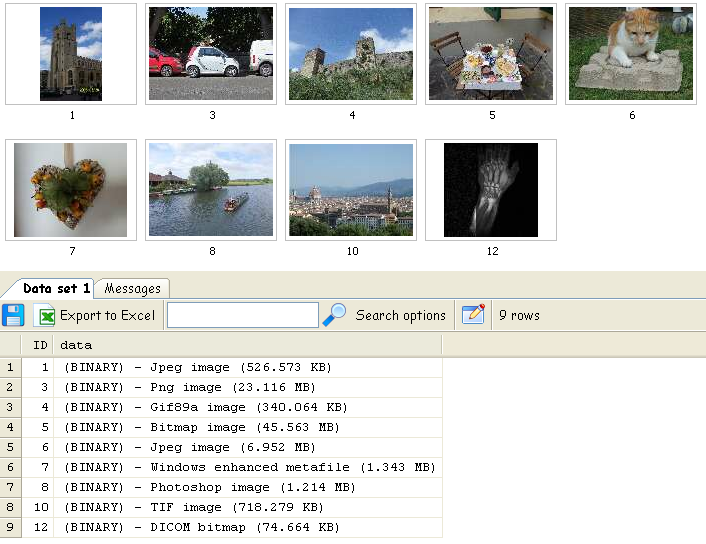This screenshot has width=706, height=544.
Task: Click ID cell of the DICOM bitmap row
Action: pyautogui.click(x=37, y=527)
